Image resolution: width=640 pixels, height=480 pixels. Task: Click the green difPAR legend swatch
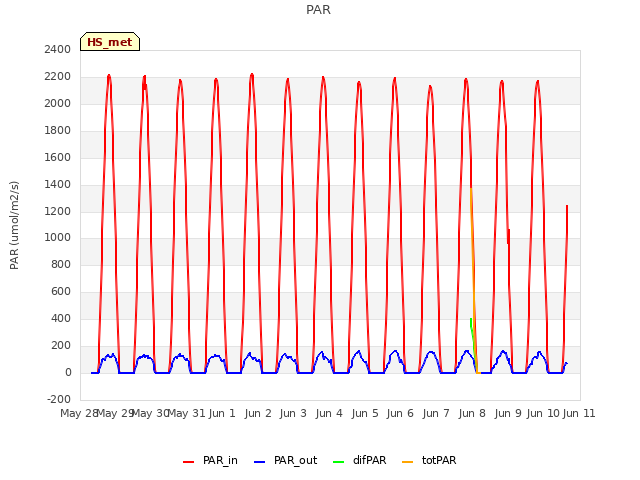point(338,462)
